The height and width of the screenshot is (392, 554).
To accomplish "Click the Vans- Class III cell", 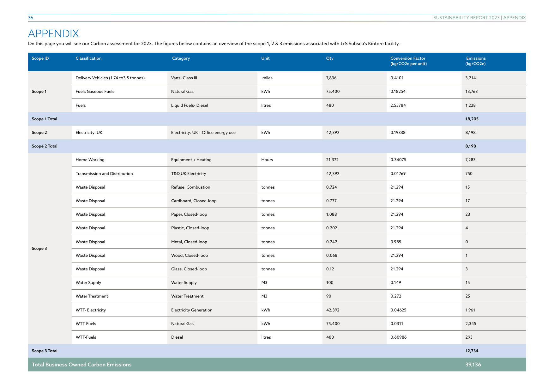I will point(184,78).
